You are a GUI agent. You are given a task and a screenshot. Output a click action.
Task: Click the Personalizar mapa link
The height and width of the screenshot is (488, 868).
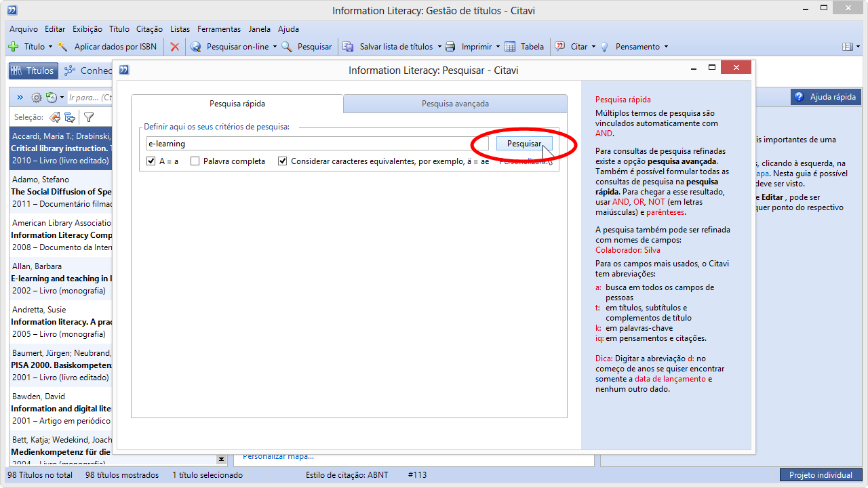pyautogui.click(x=279, y=456)
